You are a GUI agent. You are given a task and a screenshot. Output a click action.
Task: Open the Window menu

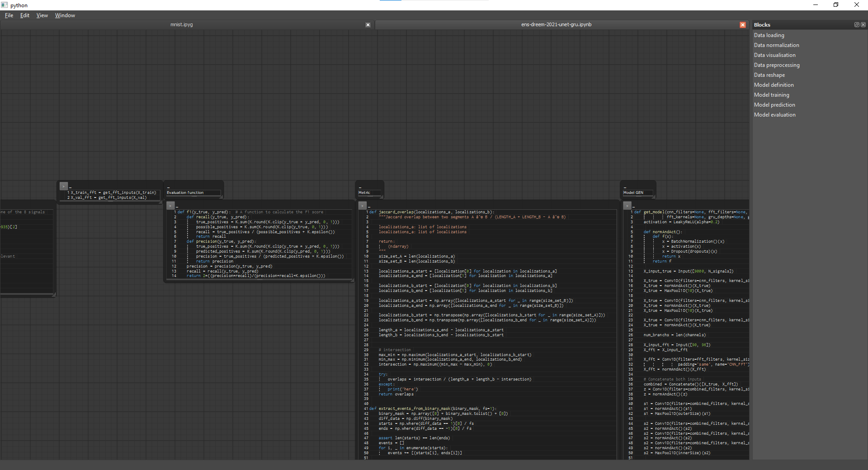(65, 15)
